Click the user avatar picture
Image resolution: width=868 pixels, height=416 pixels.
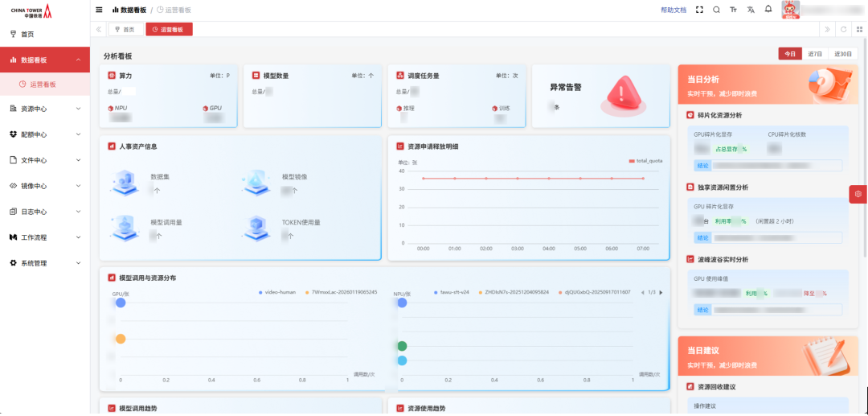791,10
